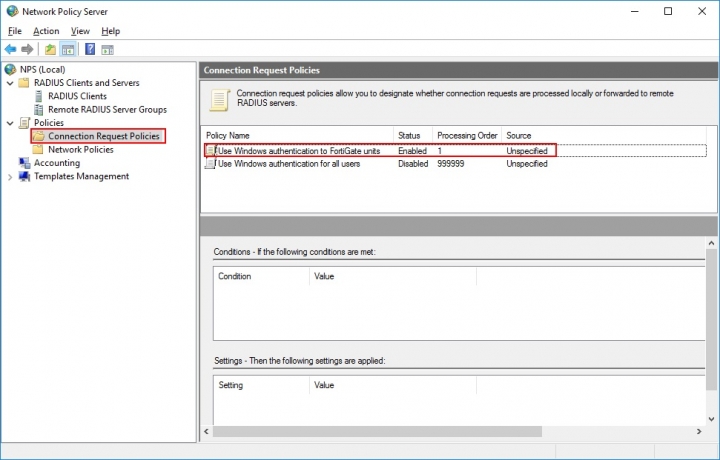Click the up one level folder icon
This screenshot has height=460, width=720.
pos(50,49)
